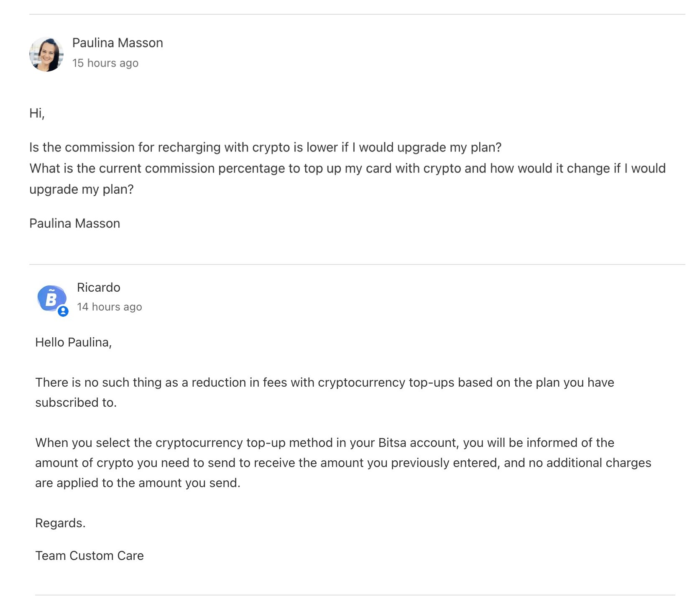700x603 pixels.
Task: Click the '15 hours ago' timestamp
Action: pyautogui.click(x=105, y=63)
